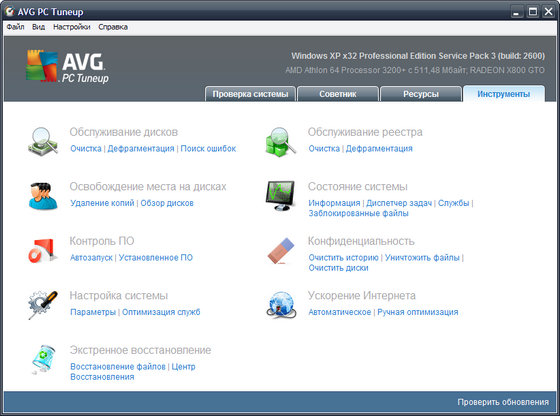Image resolution: width=560 pixels, height=416 pixels.
Task: Click the system settings gear and screwdriver icon
Action: [x=43, y=305]
